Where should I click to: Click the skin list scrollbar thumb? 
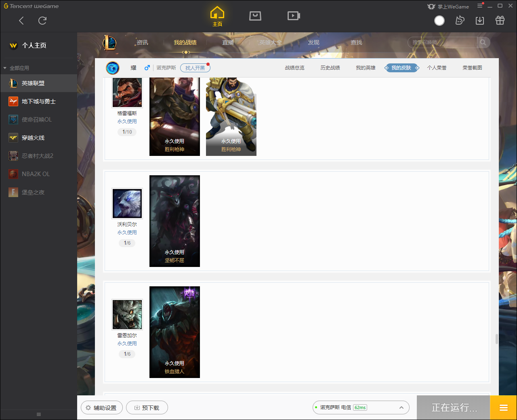496,339
